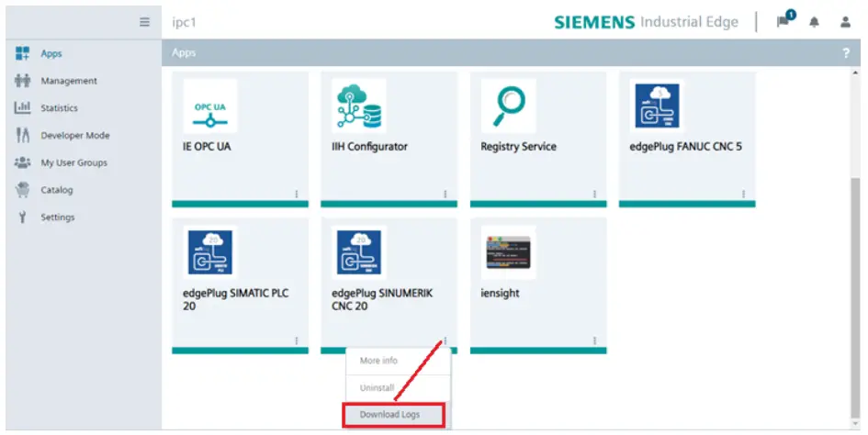Launch the Registry Service magnifier icon

tap(508, 106)
